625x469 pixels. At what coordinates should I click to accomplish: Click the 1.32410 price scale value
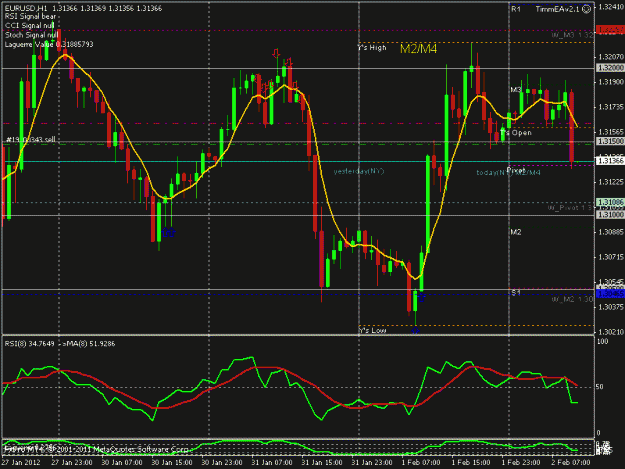click(x=611, y=7)
